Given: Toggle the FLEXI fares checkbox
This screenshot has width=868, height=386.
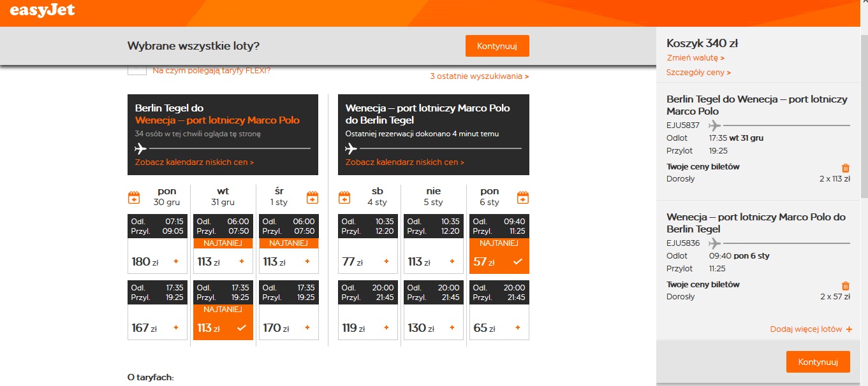Looking at the screenshot, I should pos(137,70).
